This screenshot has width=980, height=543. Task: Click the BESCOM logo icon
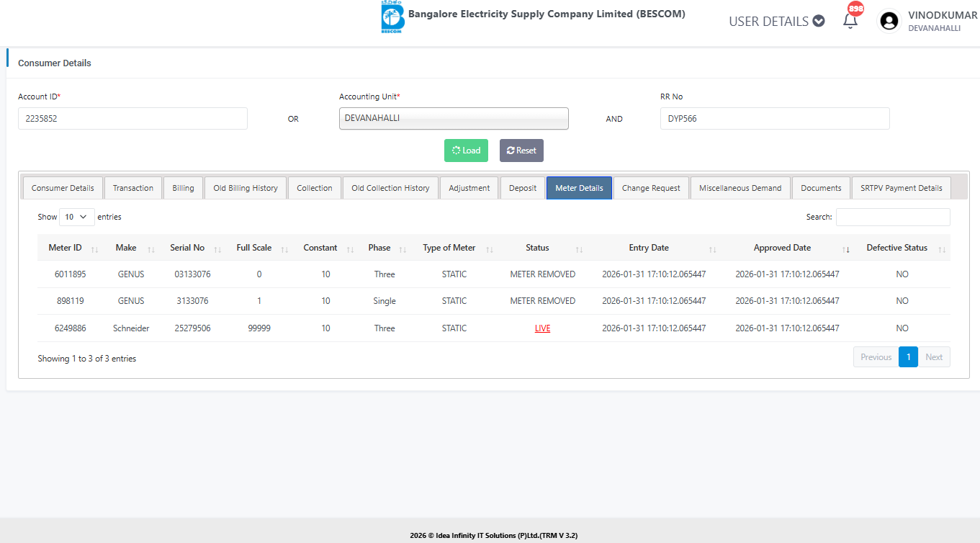click(x=392, y=17)
